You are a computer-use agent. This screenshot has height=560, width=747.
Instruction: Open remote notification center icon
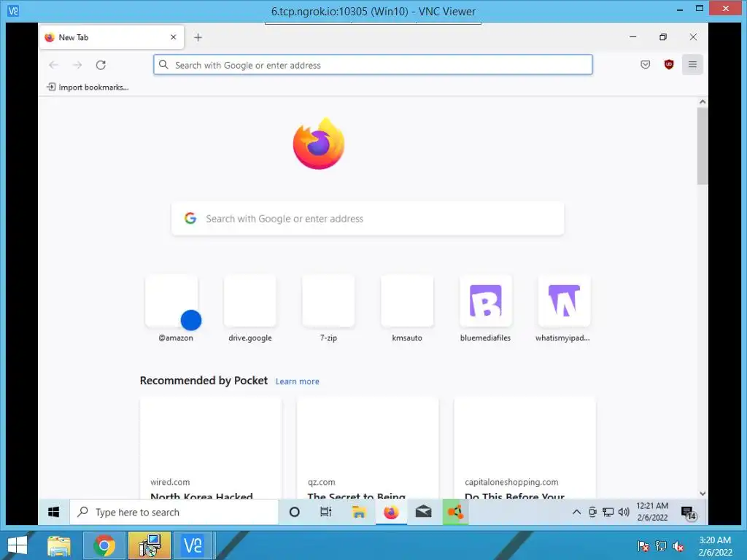(x=689, y=513)
